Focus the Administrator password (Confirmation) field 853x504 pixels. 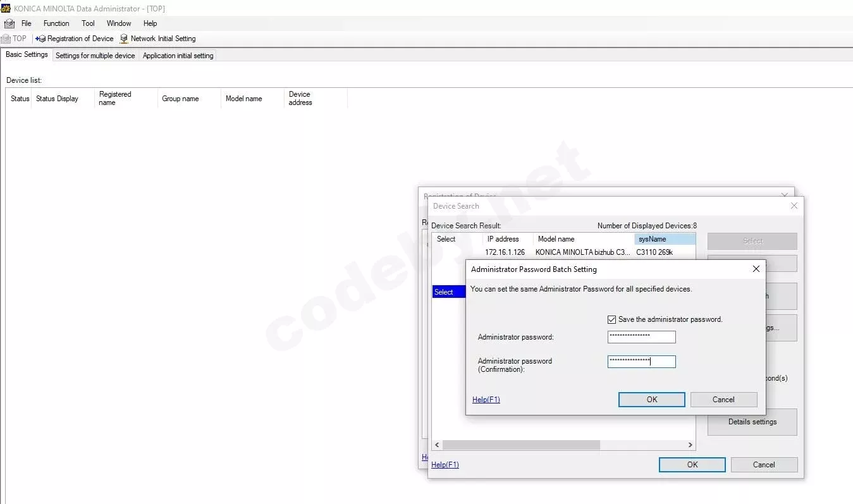coord(641,362)
